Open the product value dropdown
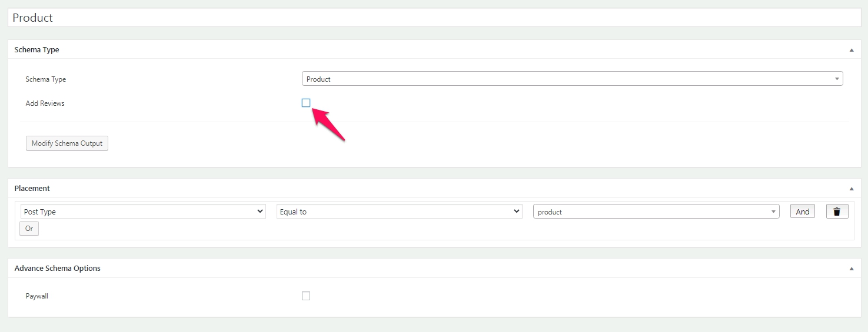The height and width of the screenshot is (332, 868). (656, 212)
